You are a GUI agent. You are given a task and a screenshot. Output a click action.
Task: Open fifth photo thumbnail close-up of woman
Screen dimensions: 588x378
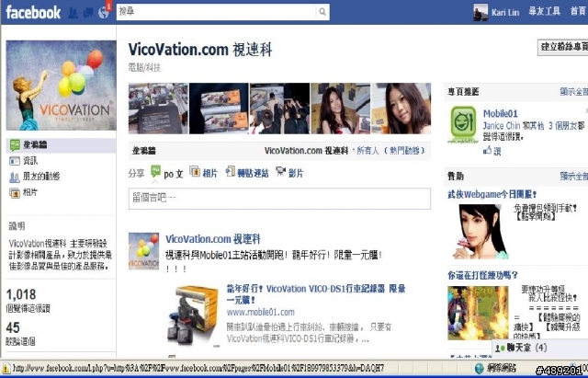tap(401, 109)
